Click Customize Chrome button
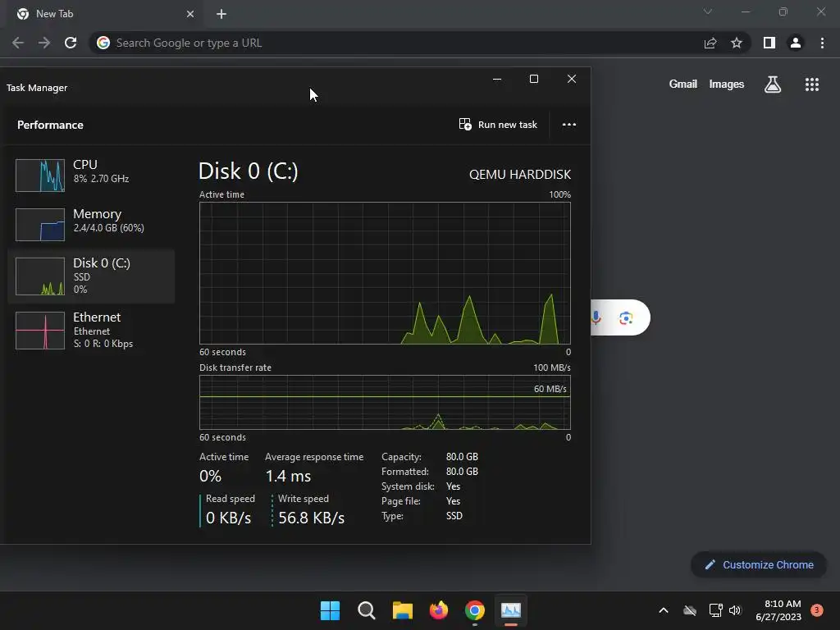 pyautogui.click(x=759, y=564)
